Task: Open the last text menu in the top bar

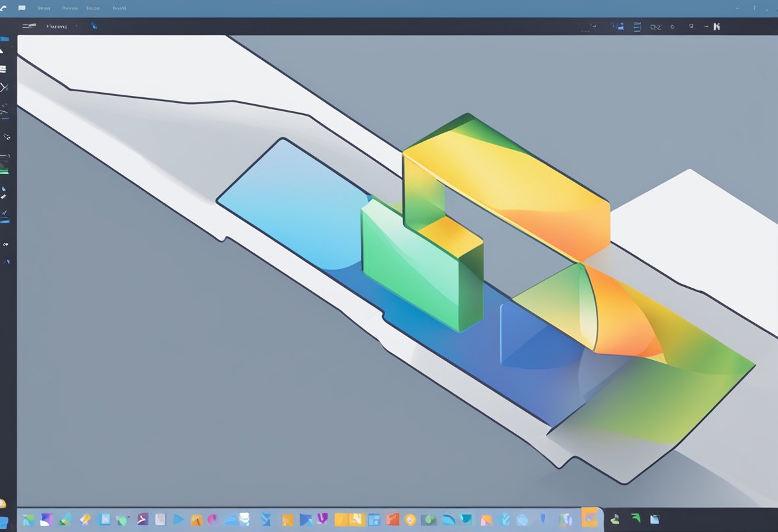Action: (x=119, y=8)
